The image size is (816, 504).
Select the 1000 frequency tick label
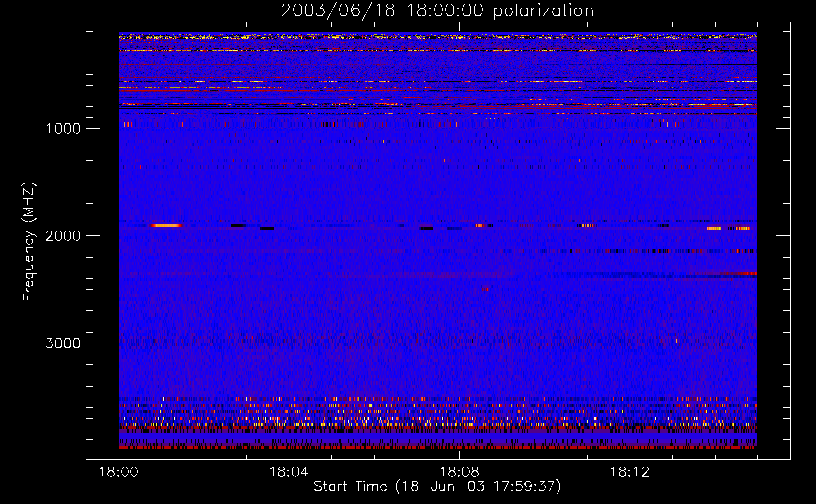tap(63, 129)
